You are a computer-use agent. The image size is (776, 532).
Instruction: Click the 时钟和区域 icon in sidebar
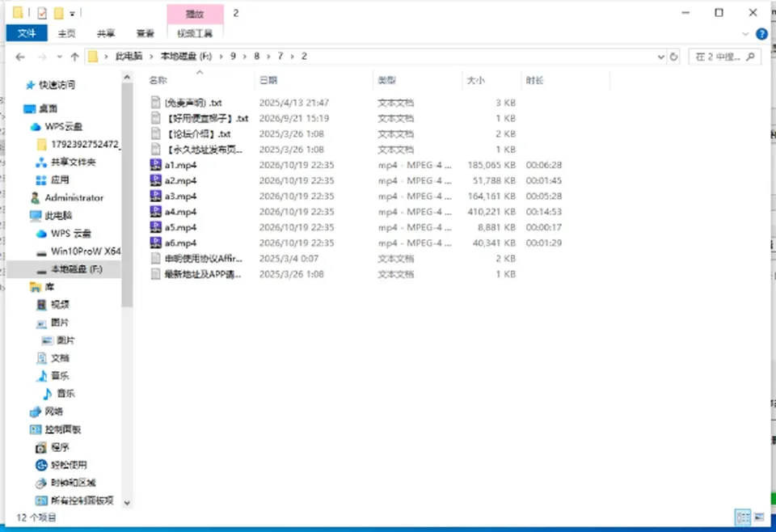pos(41,483)
